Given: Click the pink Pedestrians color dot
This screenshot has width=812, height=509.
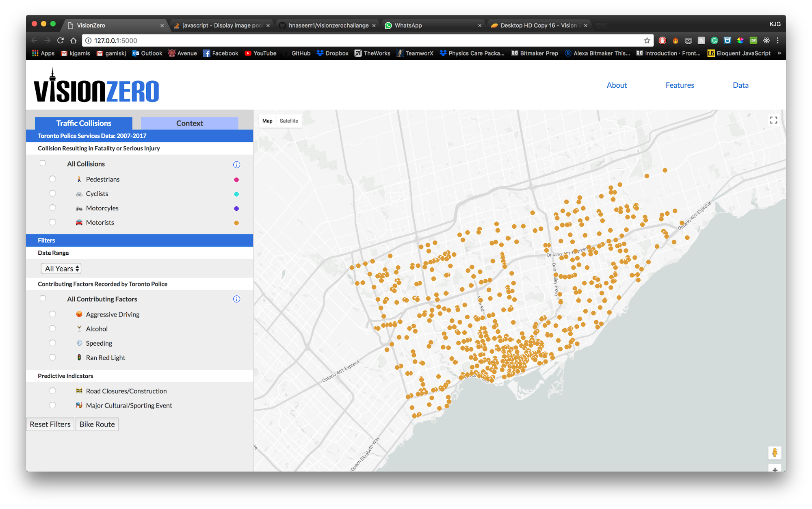Looking at the screenshot, I should point(236,180).
